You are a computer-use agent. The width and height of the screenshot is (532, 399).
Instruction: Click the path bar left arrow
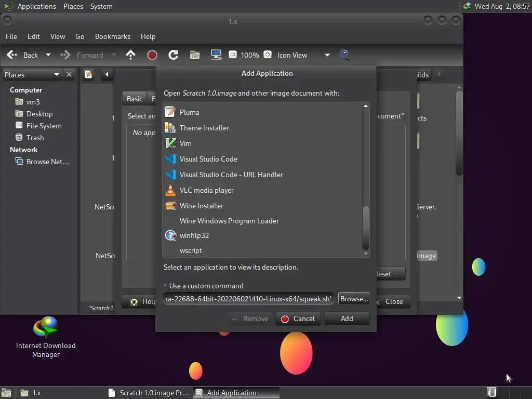coord(107,74)
